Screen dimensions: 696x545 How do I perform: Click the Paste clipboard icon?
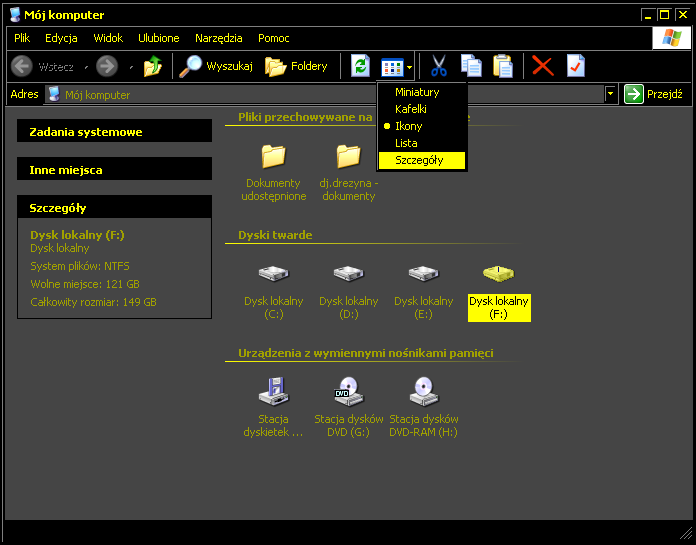[503, 67]
